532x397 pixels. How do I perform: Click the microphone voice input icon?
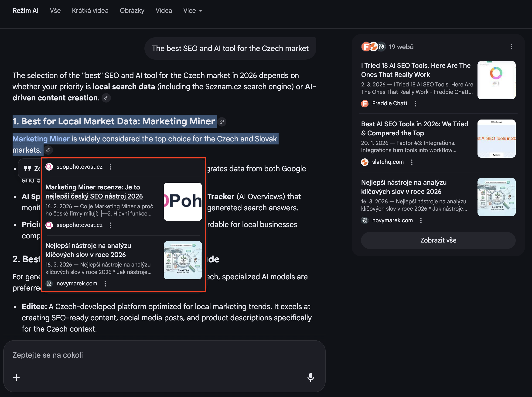pyautogui.click(x=310, y=377)
